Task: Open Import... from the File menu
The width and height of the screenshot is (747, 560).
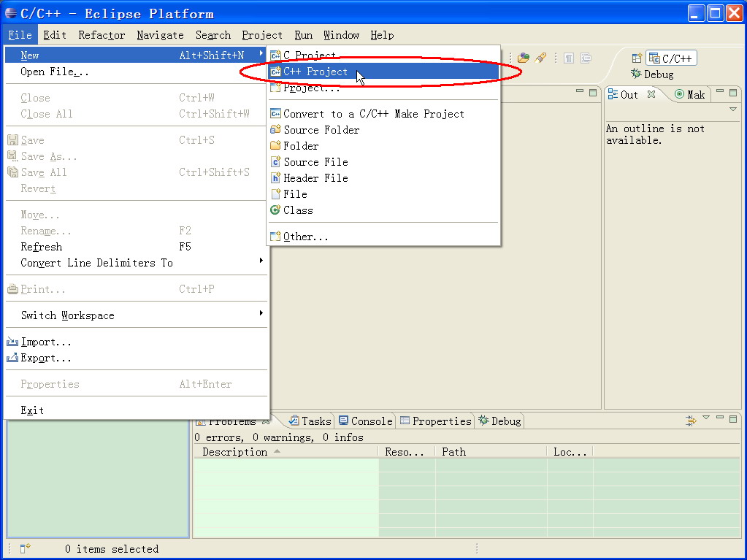Action: pyautogui.click(x=137, y=342)
